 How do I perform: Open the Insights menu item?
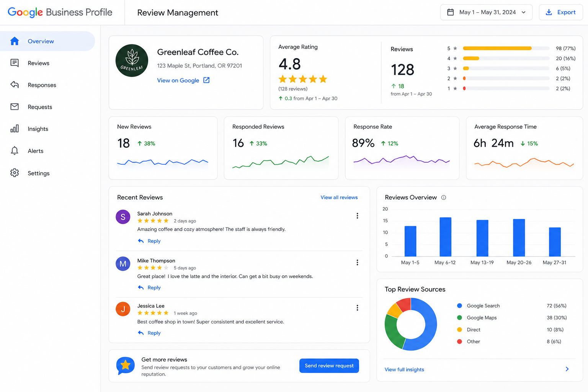(x=47, y=129)
